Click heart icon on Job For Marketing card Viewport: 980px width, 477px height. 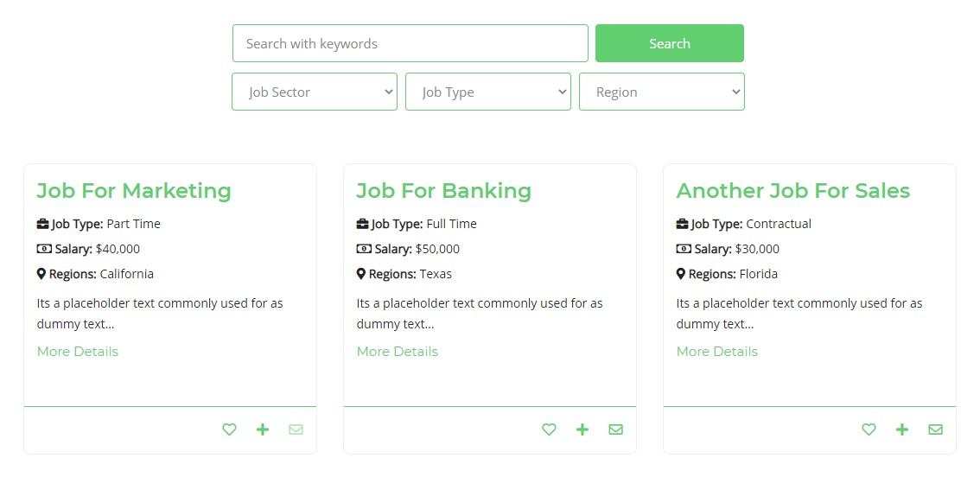click(x=229, y=429)
